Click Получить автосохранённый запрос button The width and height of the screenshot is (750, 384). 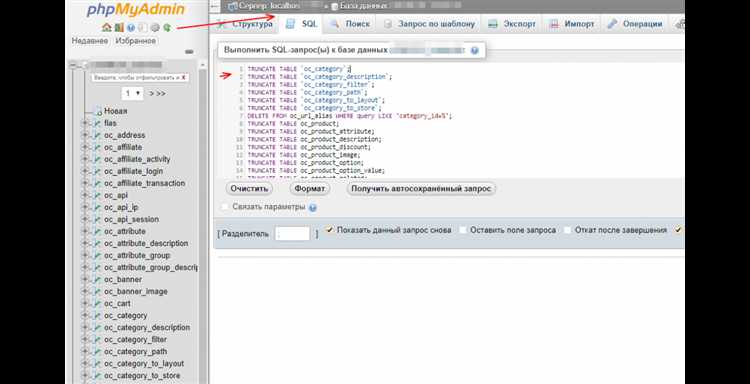pyautogui.click(x=421, y=189)
